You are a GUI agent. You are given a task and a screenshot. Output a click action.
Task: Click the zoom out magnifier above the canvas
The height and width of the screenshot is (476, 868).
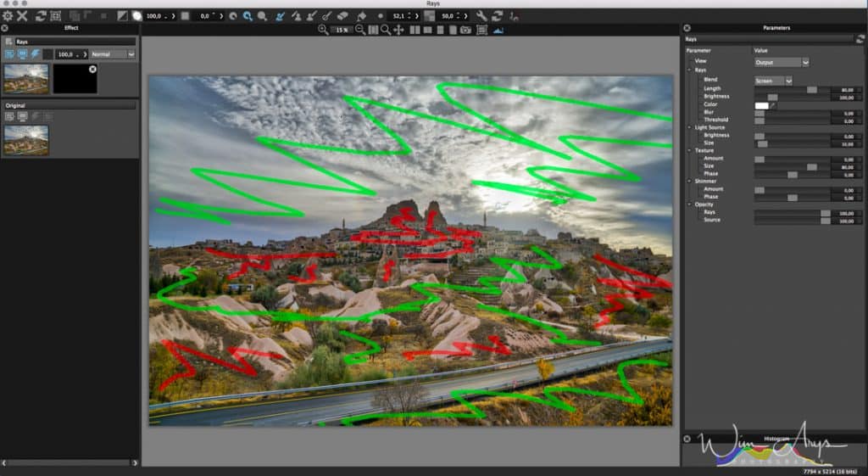359,30
